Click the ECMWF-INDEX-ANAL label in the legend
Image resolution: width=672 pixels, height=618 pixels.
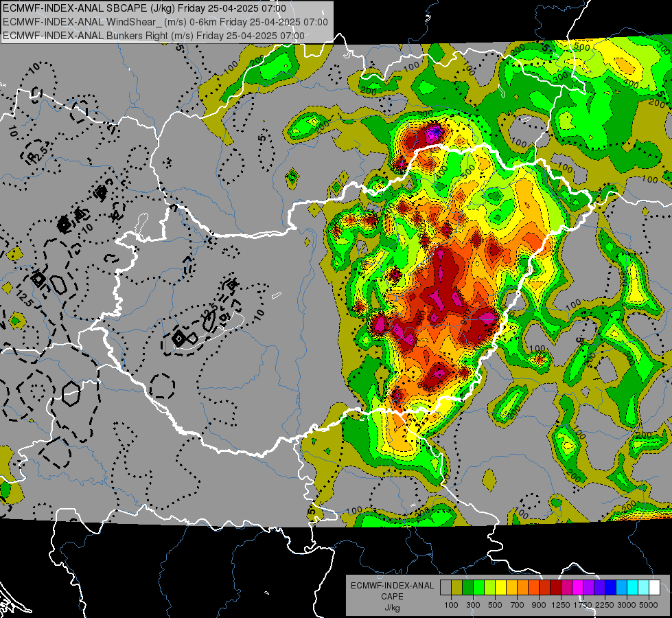[x=392, y=586]
